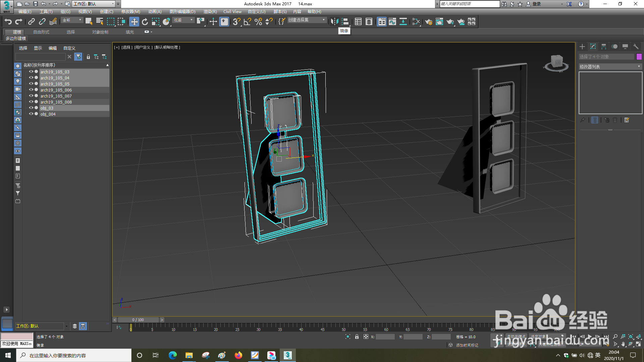Switch to the Freeform (自由形式) ribbon tab
The height and width of the screenshot is (362, 644).
[41, 32]
